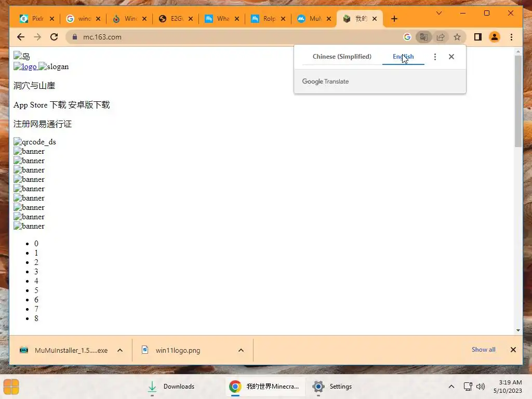The image size is (532, 399).
Task: Click the Google icon in address bar
Action: (x=407, y=37)
